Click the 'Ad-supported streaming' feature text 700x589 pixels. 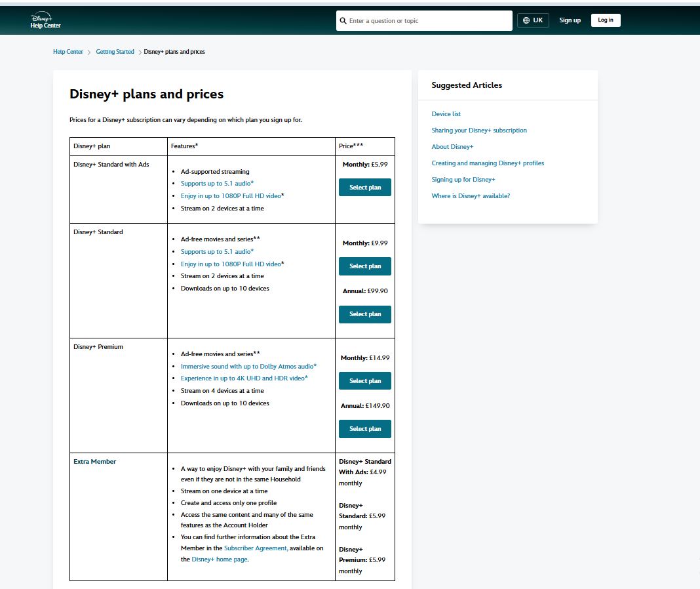[215, 172]
